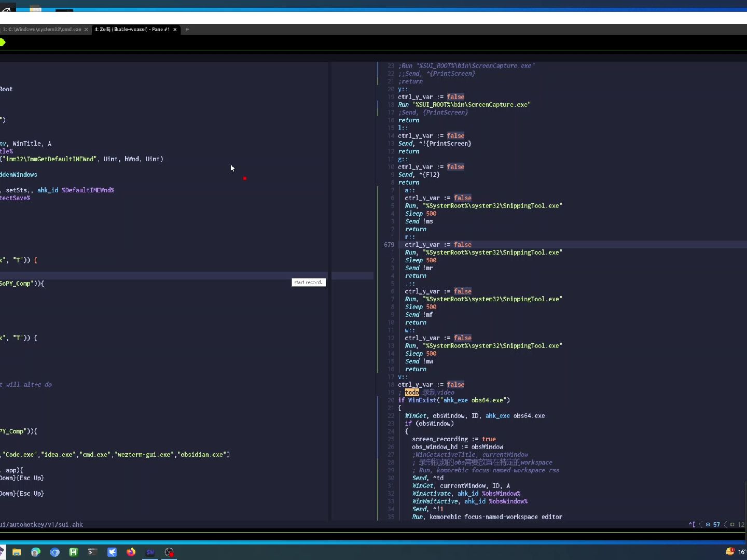Open the SN app taskbar icon
Image resolution: width=747 pixels, height=560 pixels.
pyautogui.click(x=150, y=552)
